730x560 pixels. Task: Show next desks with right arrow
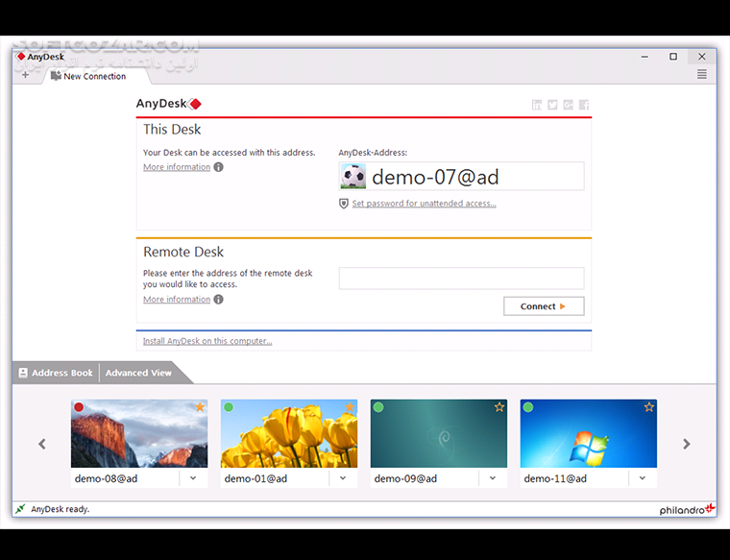tap(686, 444)
